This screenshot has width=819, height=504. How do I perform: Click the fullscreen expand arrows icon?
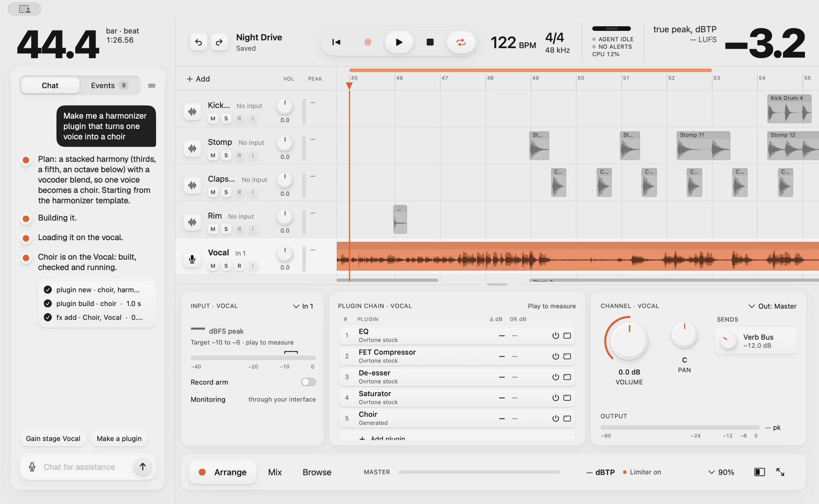(780, 472)
